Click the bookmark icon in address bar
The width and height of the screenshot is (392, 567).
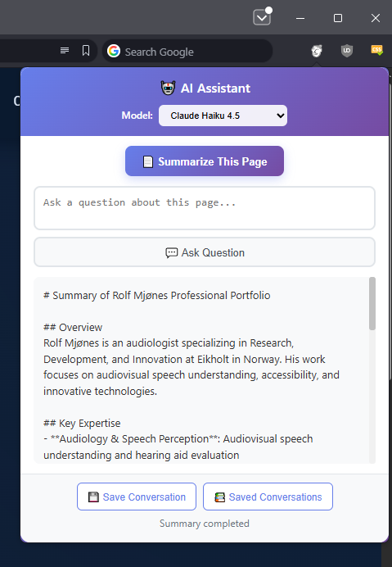pos(86,51)
